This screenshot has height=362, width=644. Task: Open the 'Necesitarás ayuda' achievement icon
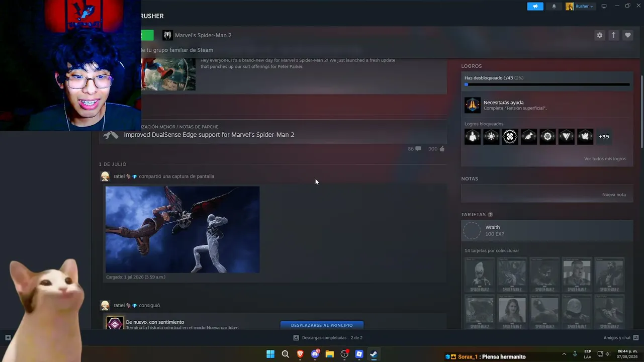pyautogui.click(x=473, y=105)
